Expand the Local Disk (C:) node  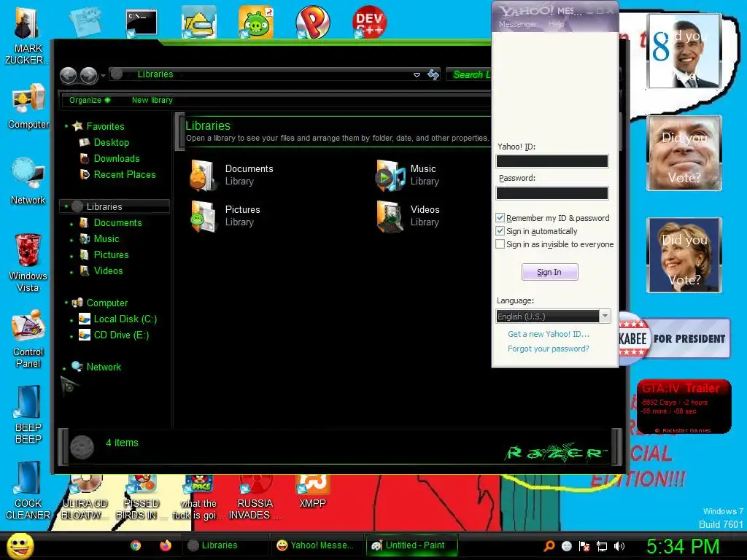click(71, 320)
